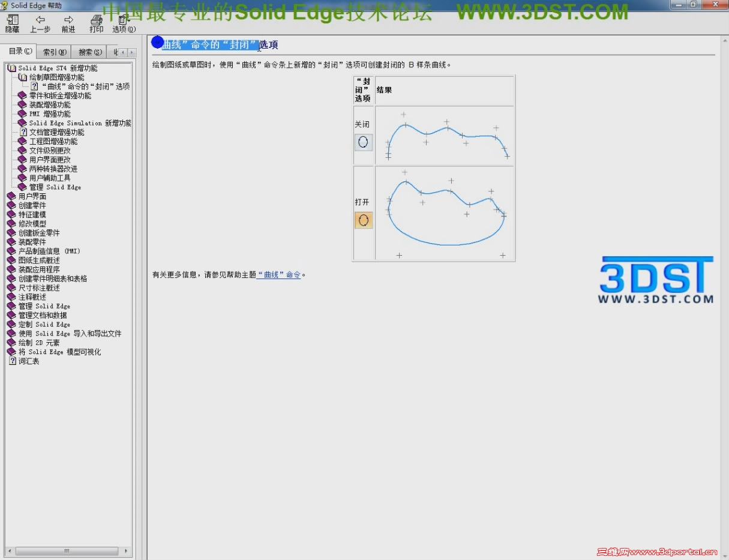Select 创建零件明细表和表格 tree entry

coord(53,278)
